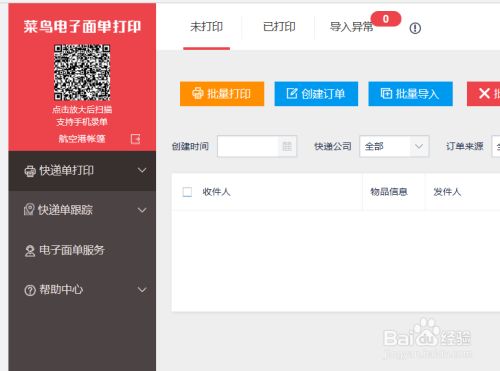
Task: Click the logout icon beside 航空港帐篷
Action: click(135, 139)
